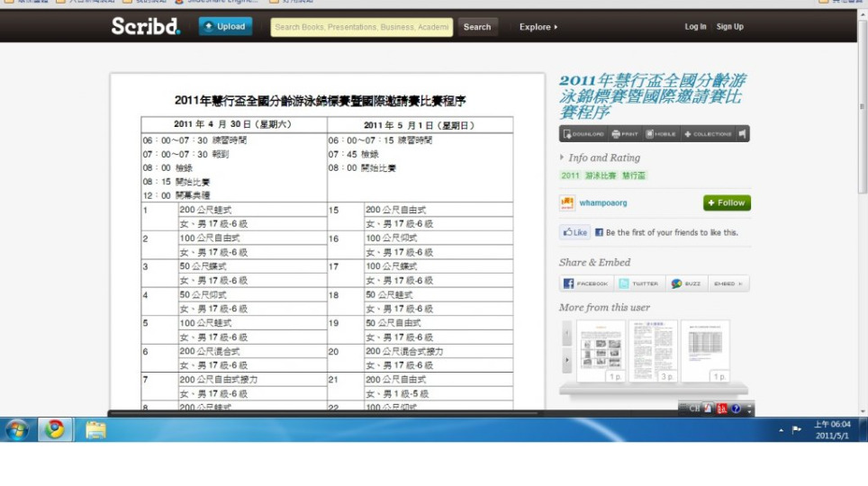
Task: Open Chrome from the Windows taskbar
Action: pos(55,429)
